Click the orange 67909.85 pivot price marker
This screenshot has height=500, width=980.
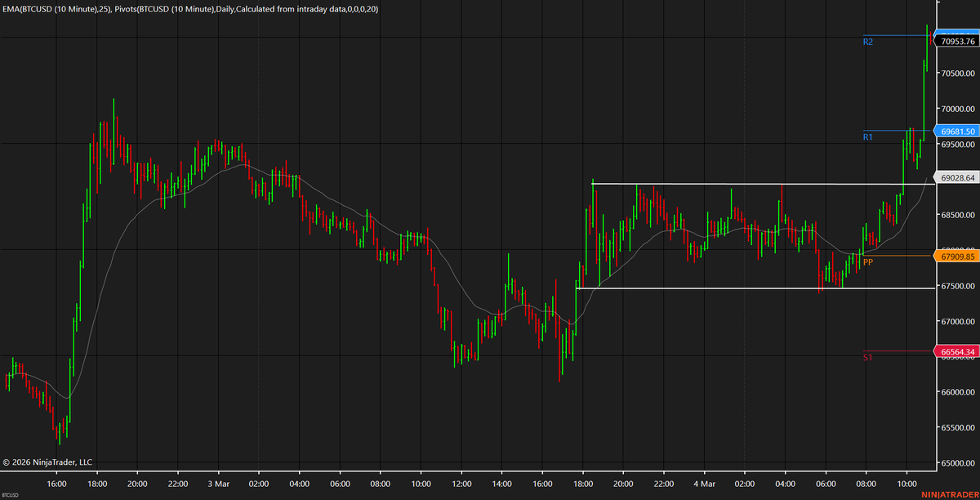[955, 257]
